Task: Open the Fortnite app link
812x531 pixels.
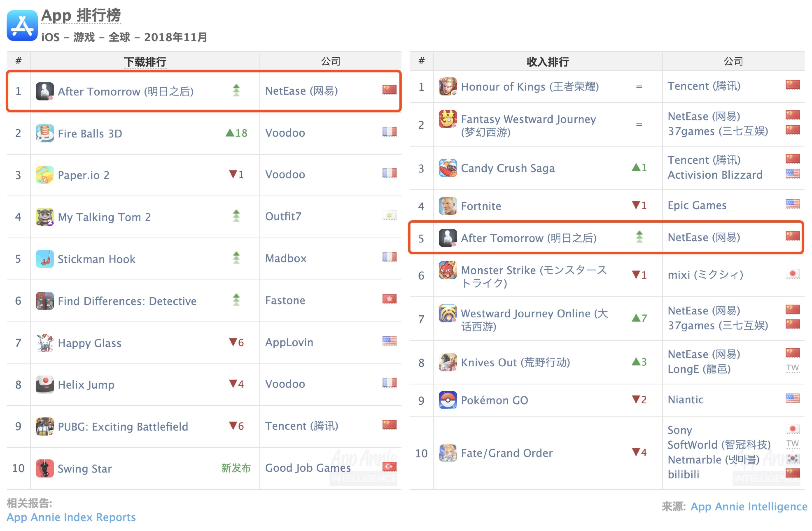Action: 481,206
